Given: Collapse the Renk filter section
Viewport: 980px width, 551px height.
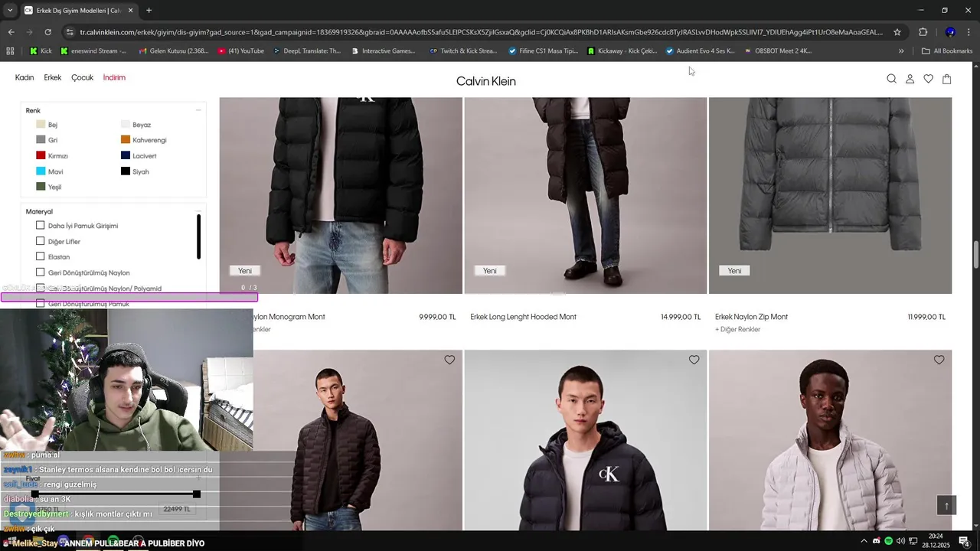Looking at the screenshot, I should [198, 110].
